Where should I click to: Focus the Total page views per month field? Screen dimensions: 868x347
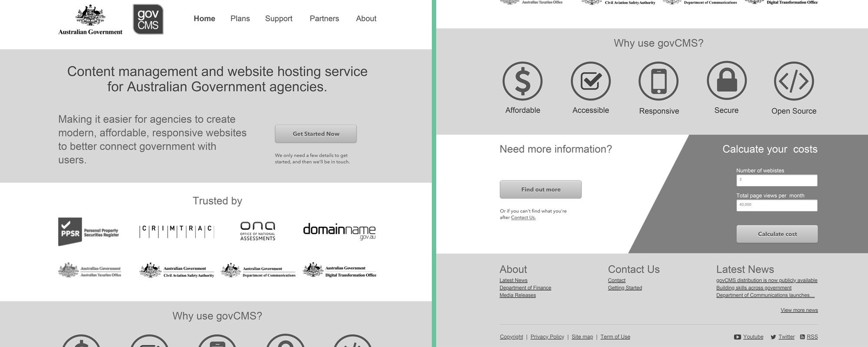tap(777, 206)
